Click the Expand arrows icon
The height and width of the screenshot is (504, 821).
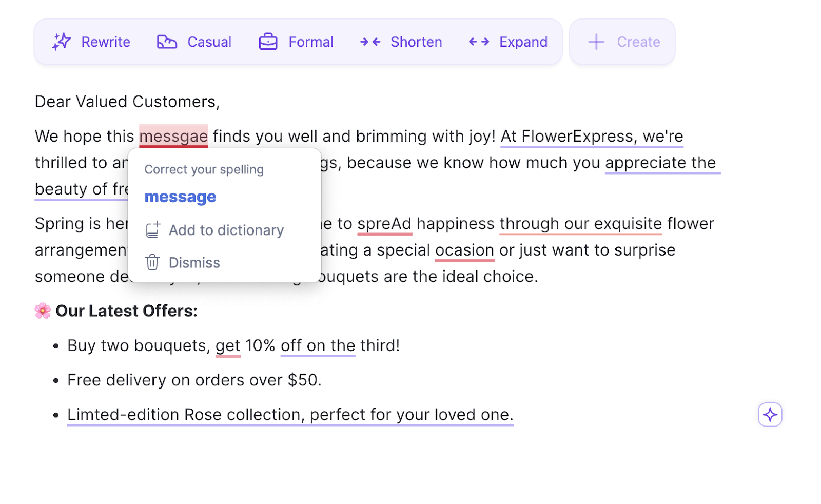(x=479, y=42)
